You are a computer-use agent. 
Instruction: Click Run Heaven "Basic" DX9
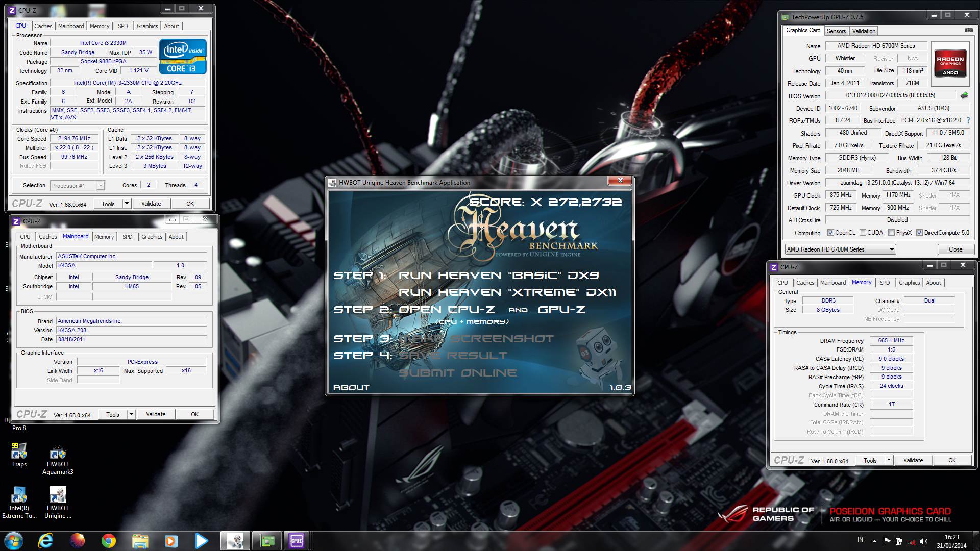(x=499, y=275)
